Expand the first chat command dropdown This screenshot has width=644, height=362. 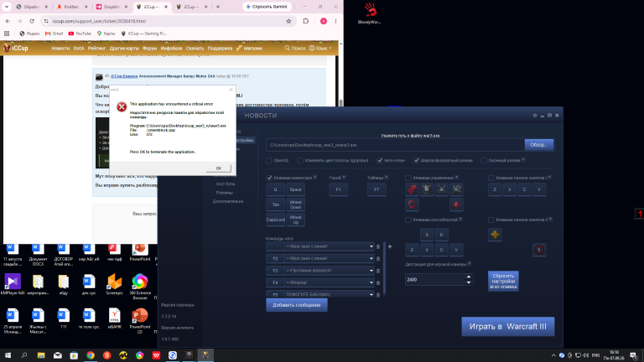click(x=371, y=246)
